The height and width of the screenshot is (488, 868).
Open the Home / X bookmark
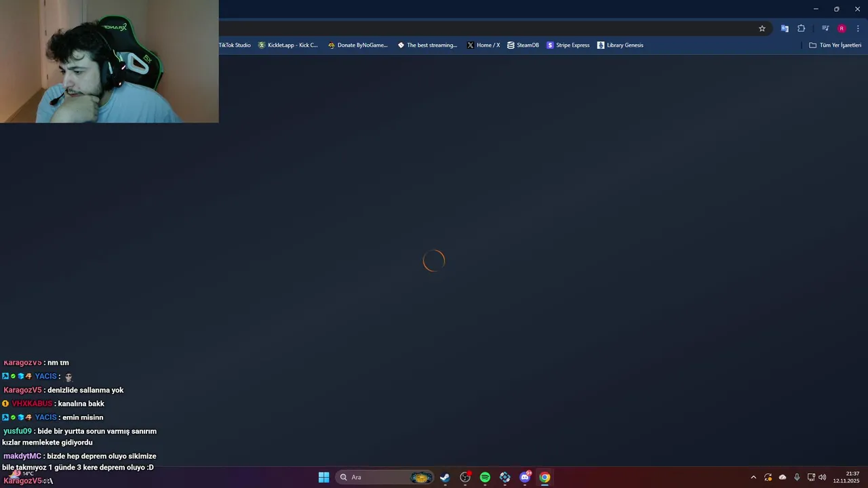(x=484, y=45)
